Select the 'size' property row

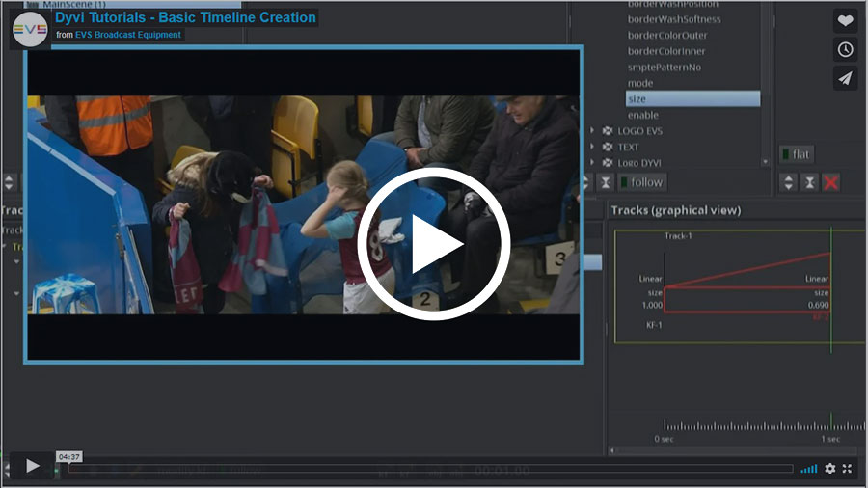click(x=692, y=99)
